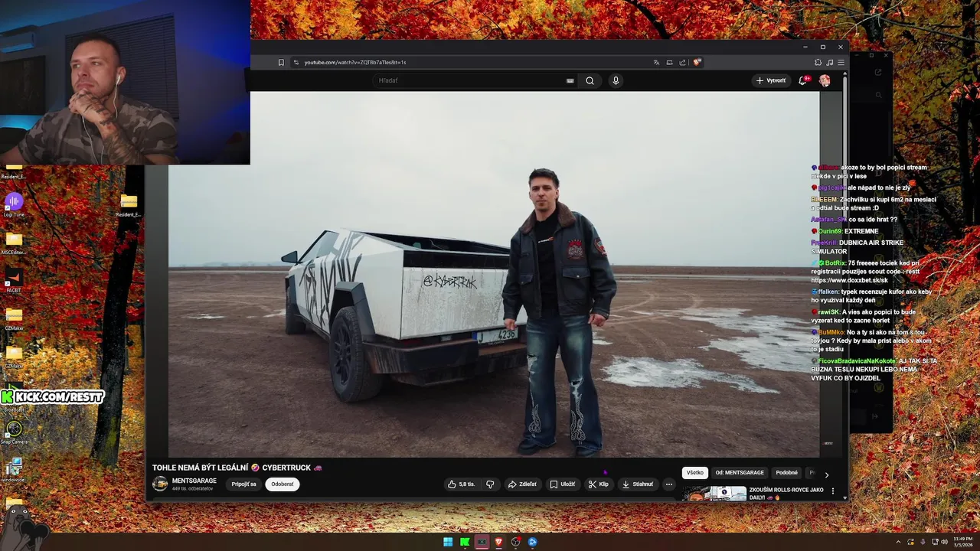This screenshot has width=980, height=551.
Task: Click the youtube.com address bar URL
Action: (355, 62)
